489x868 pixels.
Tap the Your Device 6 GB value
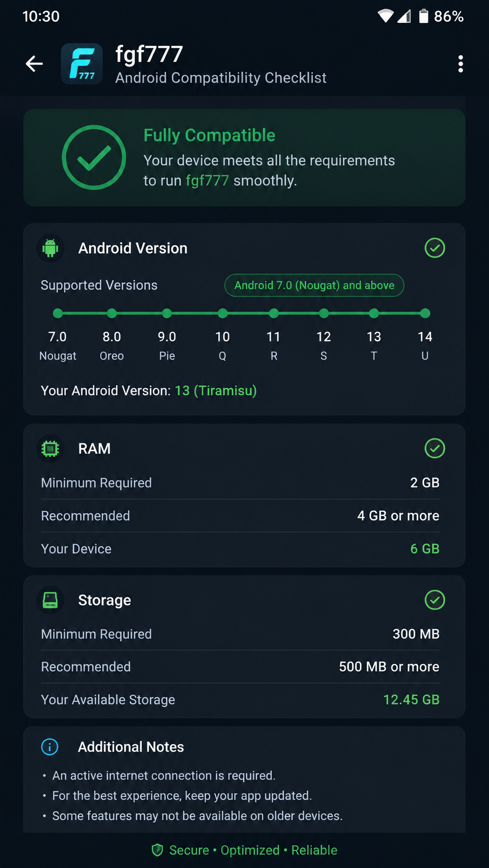(x=425, y=549)
